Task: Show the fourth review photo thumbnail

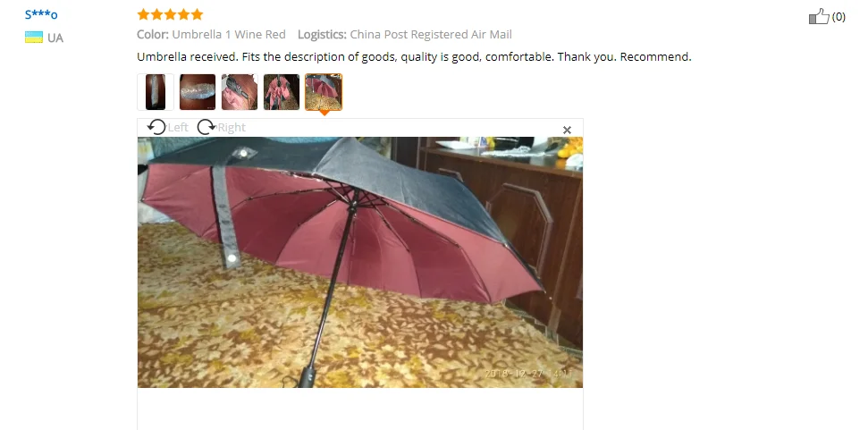Action: tap(282, 92)
